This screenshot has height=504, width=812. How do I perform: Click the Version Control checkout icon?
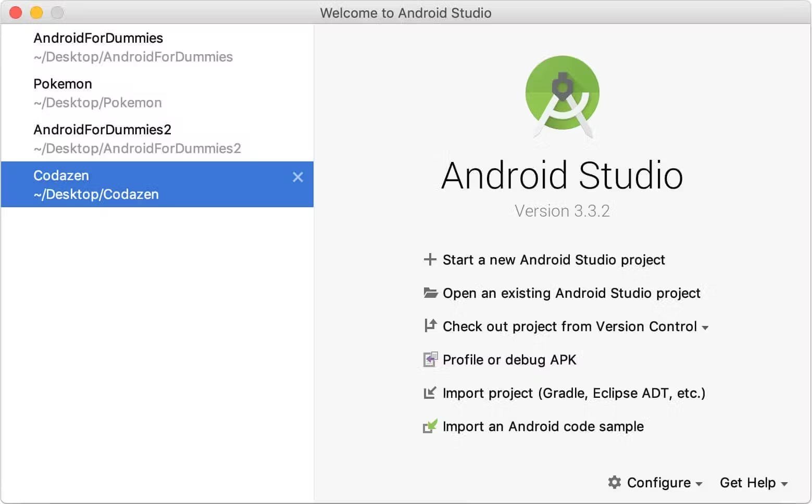[x=430, y=325]
